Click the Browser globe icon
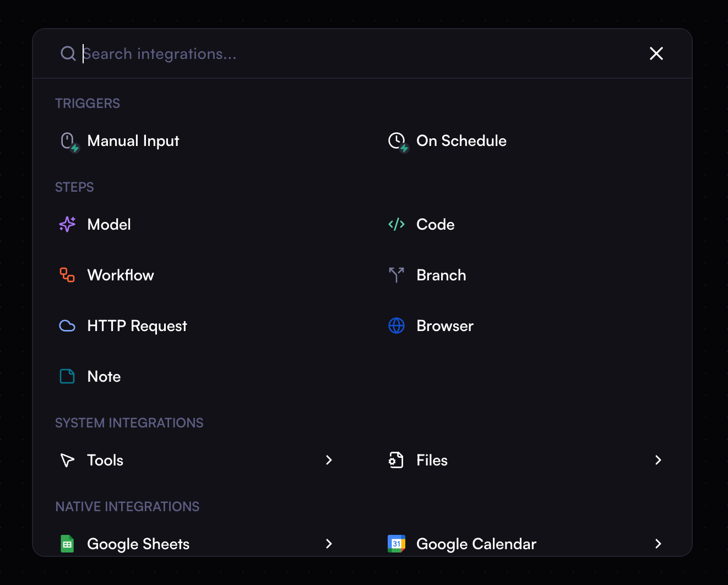The image size is (728, 585). 396,326
